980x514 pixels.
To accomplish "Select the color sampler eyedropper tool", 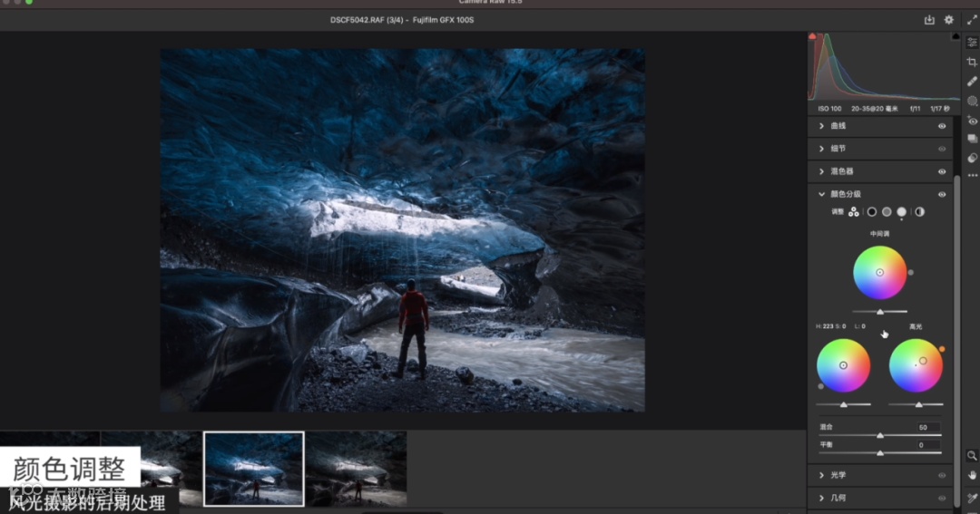I will pos(972,498).
